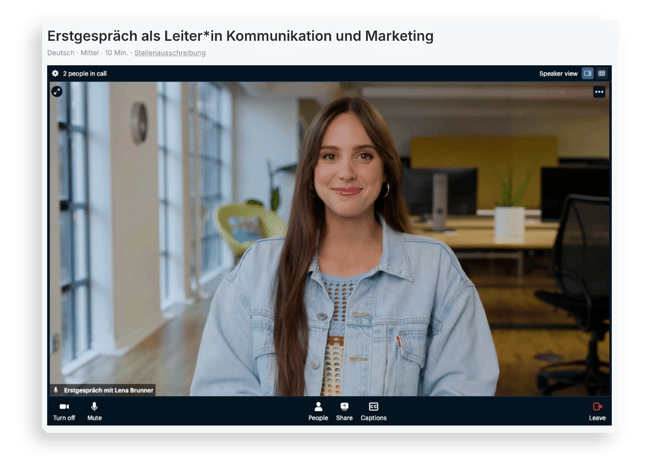Click the 'Speaker view' label

(558, 74)
